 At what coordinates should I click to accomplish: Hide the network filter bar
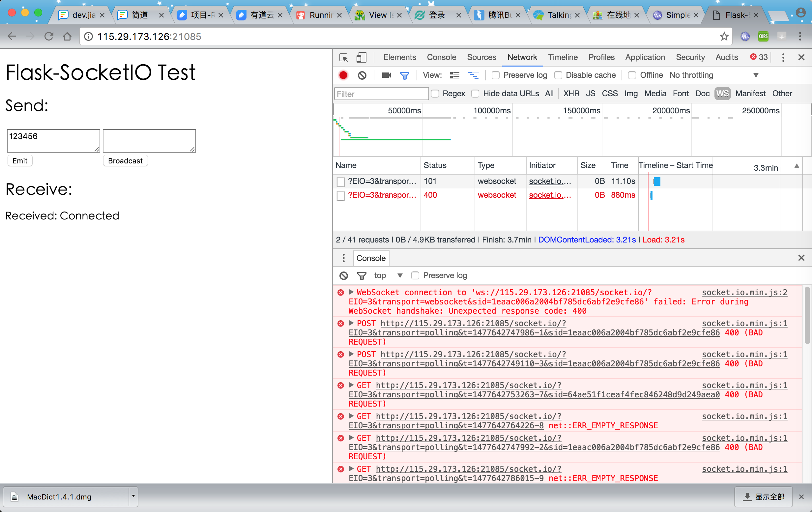pyautogui.click(x=405, y=75)
